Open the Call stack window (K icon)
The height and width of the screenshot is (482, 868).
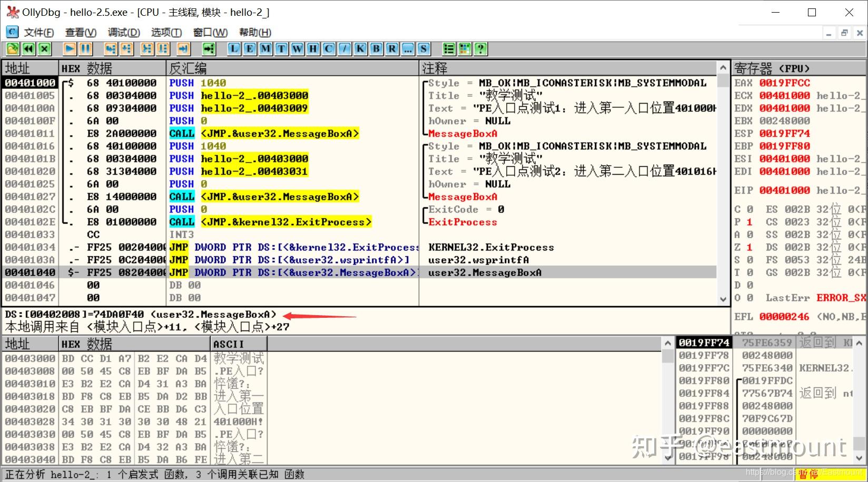click(360, 48)
